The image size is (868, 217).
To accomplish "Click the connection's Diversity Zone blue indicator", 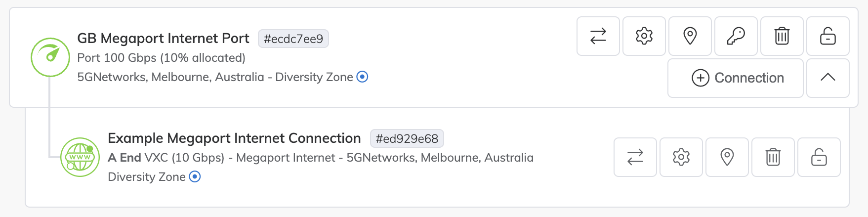I will click(x=195, y=176).
